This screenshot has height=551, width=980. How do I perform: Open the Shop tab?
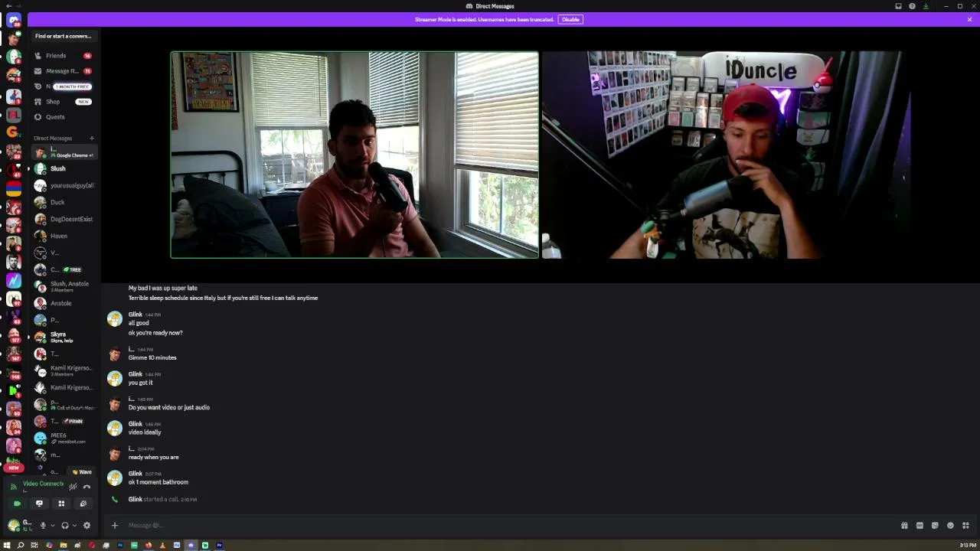(x=63, y=102)
